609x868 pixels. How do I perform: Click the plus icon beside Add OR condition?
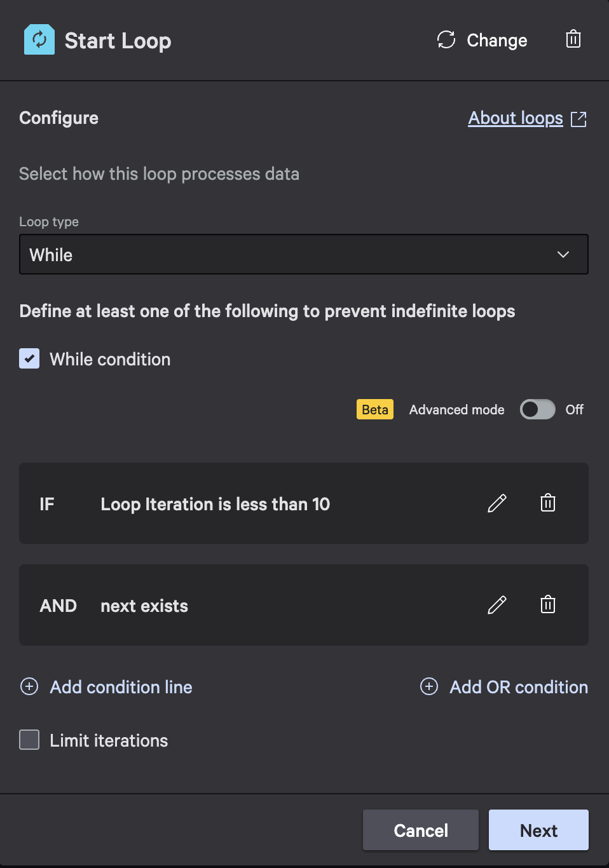pyautogui.click(x=429, y=687)
